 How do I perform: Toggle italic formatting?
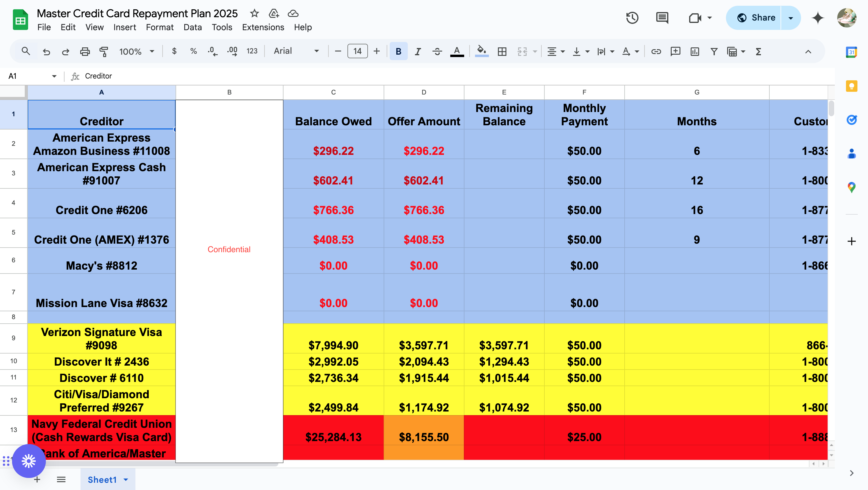coord(418,51)
